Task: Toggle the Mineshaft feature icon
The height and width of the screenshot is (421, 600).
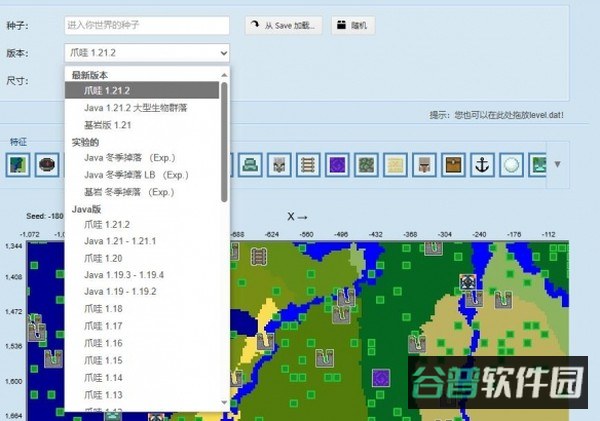Action: tap(308, 165)
